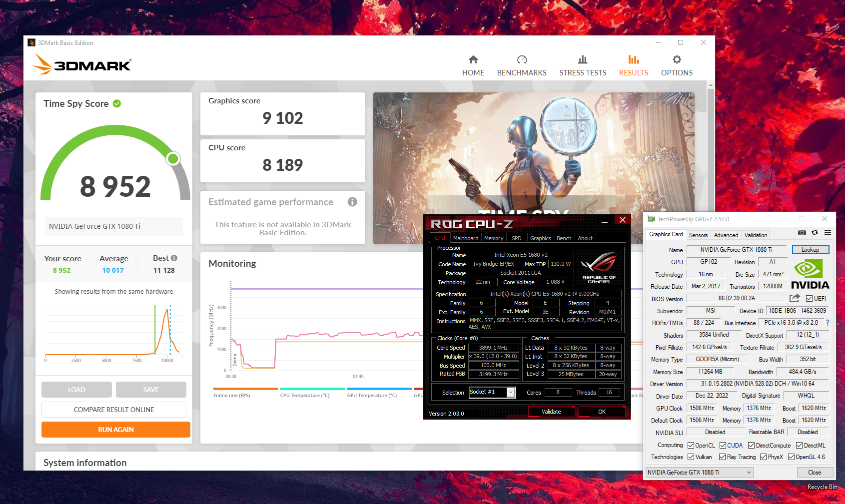Viewport: 845px width, 504px height.
Task: Open the GPU-Z hamburger menu
Action: [828, 232]
